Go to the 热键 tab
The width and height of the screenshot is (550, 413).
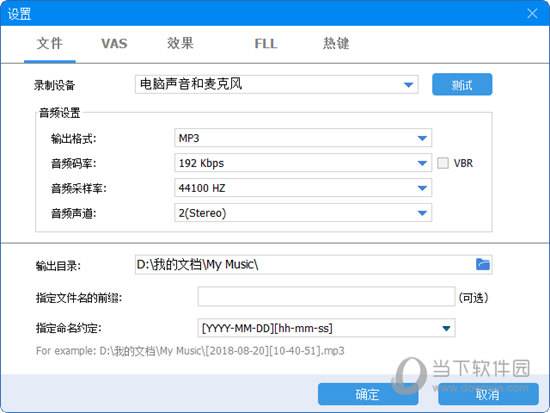336,44
